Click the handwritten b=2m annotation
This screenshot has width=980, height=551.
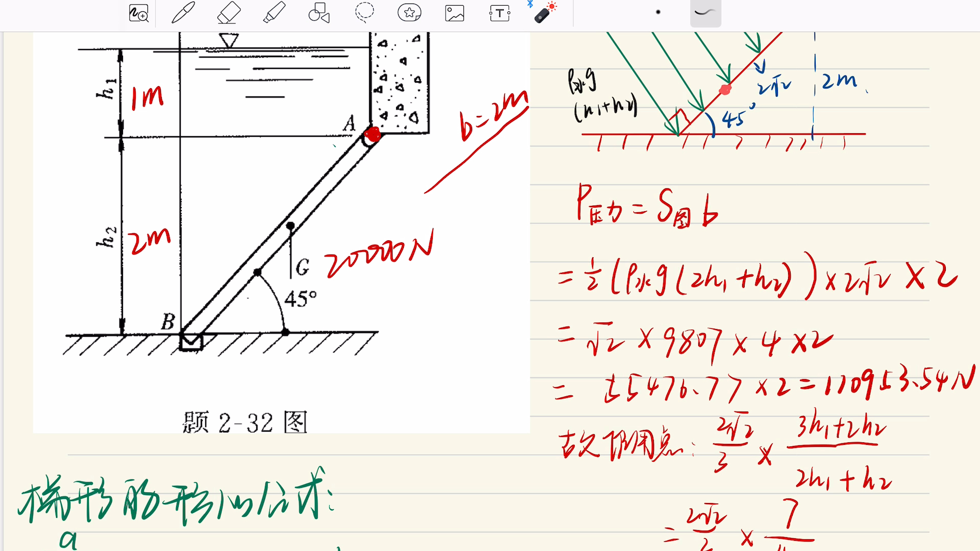(x=493, y=115)
